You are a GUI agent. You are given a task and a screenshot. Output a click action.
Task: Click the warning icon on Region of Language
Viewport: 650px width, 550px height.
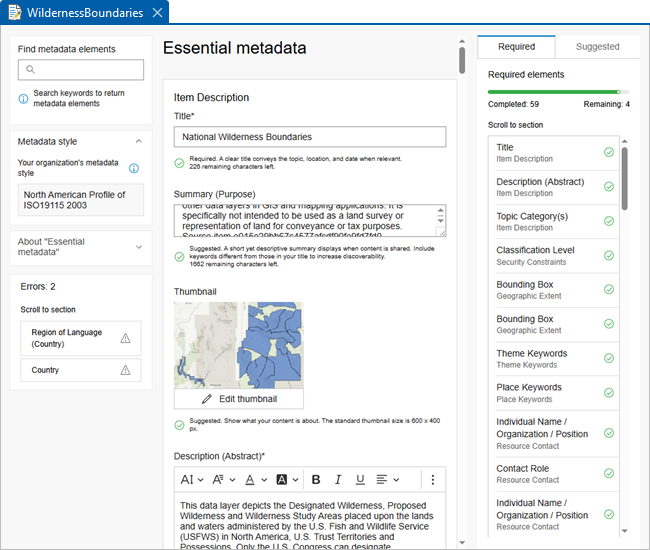coord(125,338)
